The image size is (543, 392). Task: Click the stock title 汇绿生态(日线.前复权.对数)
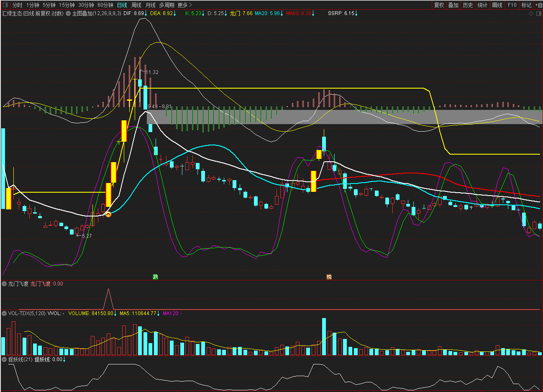coord(33,13)
